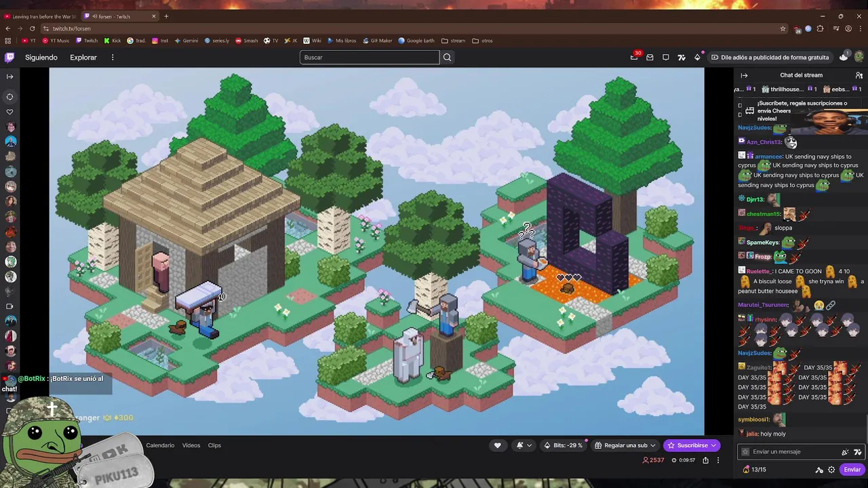Open the GIF Maker bookmark
Viewport: 868px width, 488px height.
click(x=377, y=41)
